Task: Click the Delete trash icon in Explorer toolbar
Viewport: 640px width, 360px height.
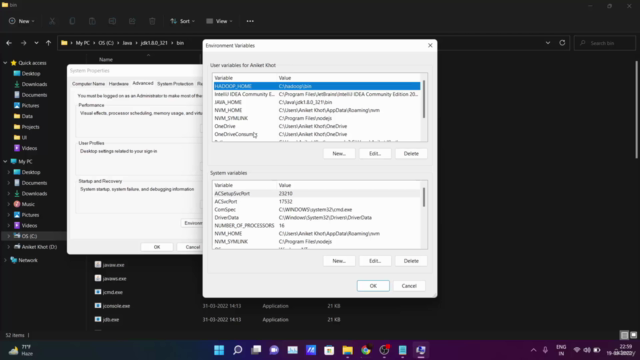Action: click(x=152, y=21)
